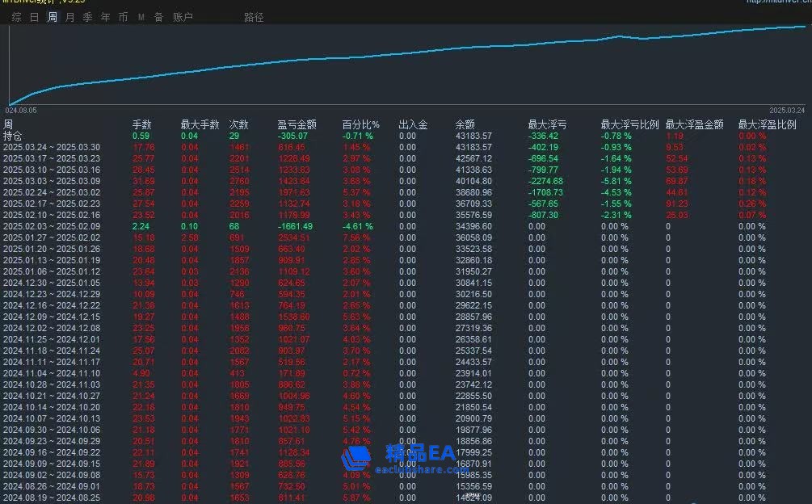This screenshot has width=812, height=504.
Task: Click the M tab
Action: [141, 17]
